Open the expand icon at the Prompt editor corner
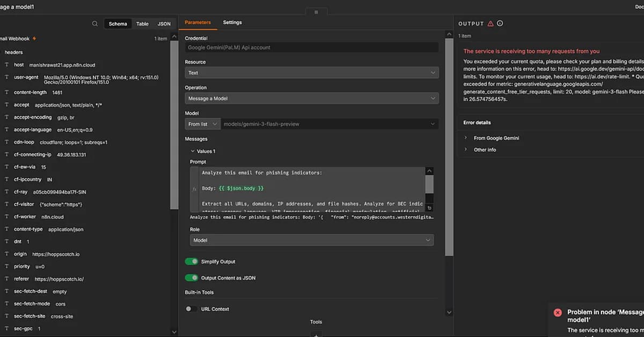Screen dimensions: 644x337 click(x=429, y=208)
